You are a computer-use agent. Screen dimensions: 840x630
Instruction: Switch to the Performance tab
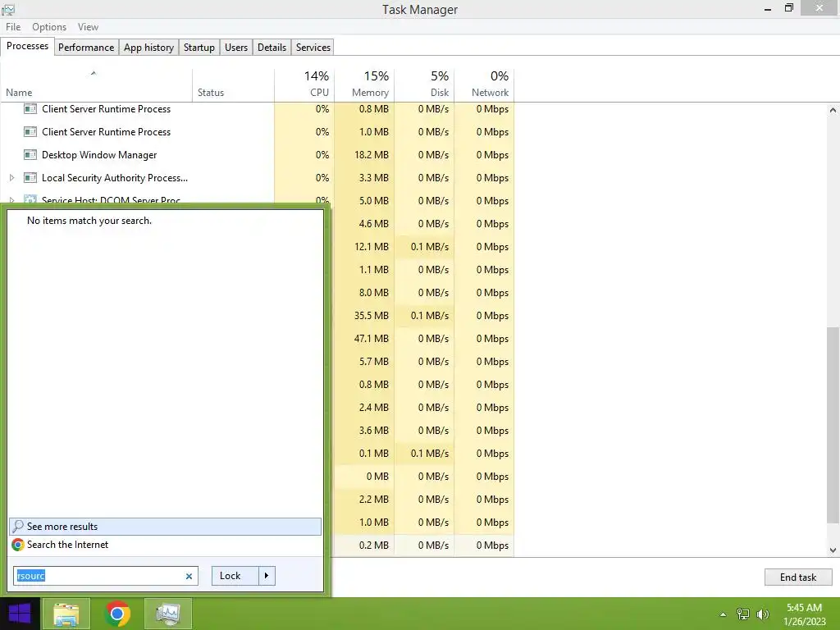[x=86, y=47]
